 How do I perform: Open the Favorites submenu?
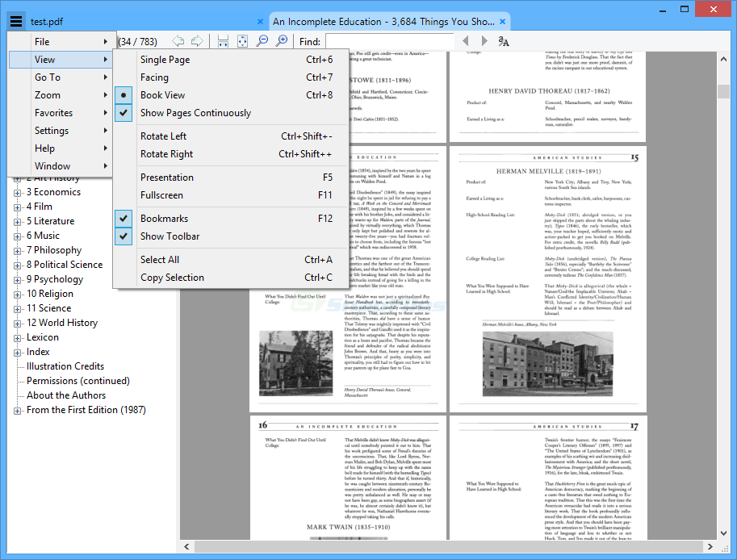[x=60, y=113]
